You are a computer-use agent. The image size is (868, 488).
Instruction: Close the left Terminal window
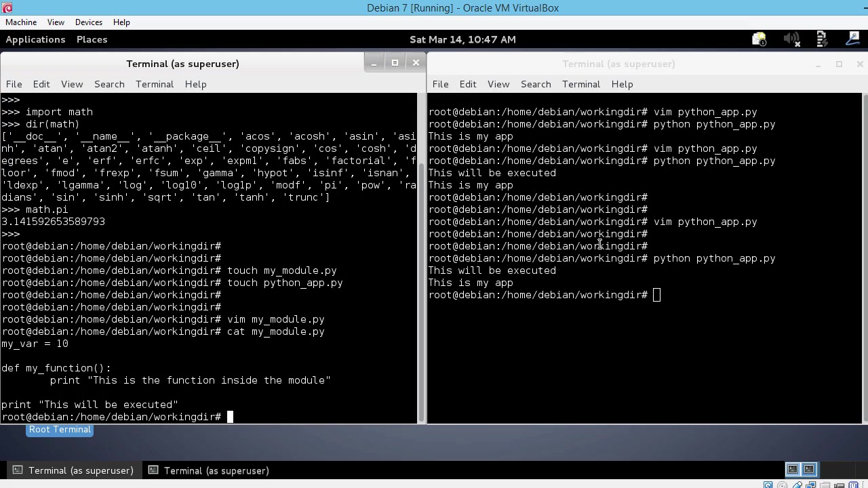416,63
